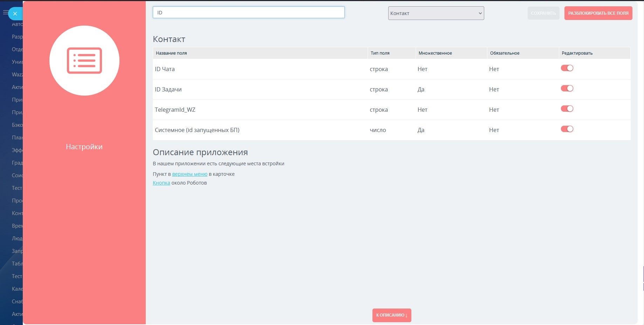Click the settings list icon in circle
644x325 pixels.
(x=84, y=61)
